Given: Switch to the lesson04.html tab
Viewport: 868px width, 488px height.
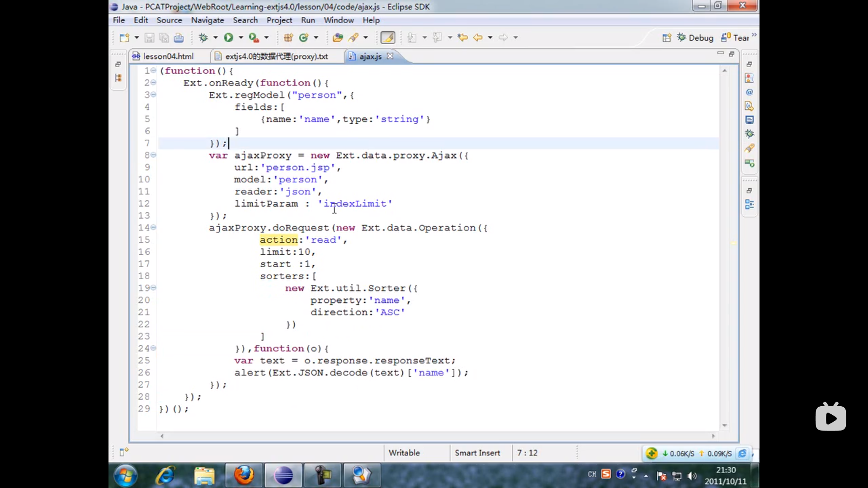Looking at the screenshot, I should point(168,56).
